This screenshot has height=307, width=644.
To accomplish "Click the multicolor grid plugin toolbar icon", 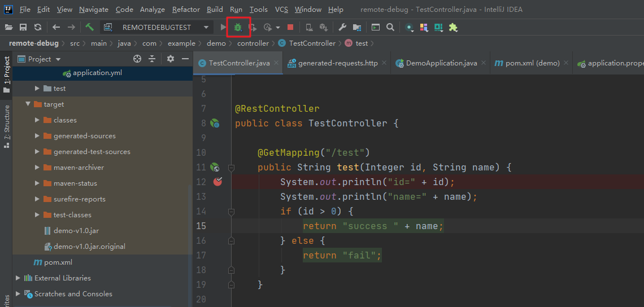I will 424,28.
